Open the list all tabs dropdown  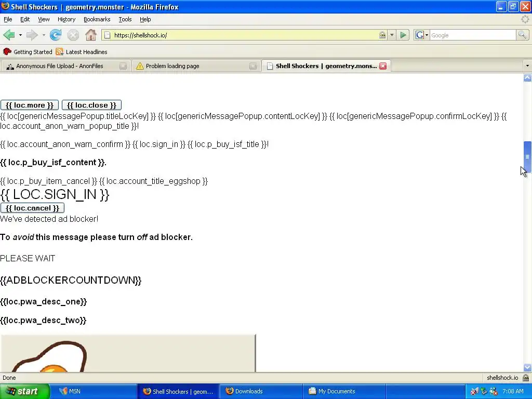[x=527, y=66]
